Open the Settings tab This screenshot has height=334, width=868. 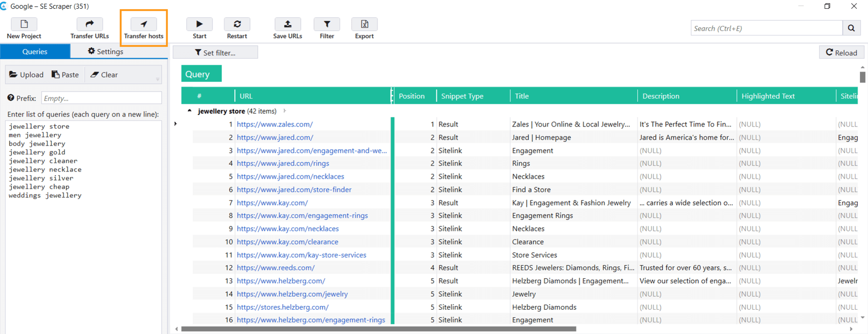pos(106,52)
